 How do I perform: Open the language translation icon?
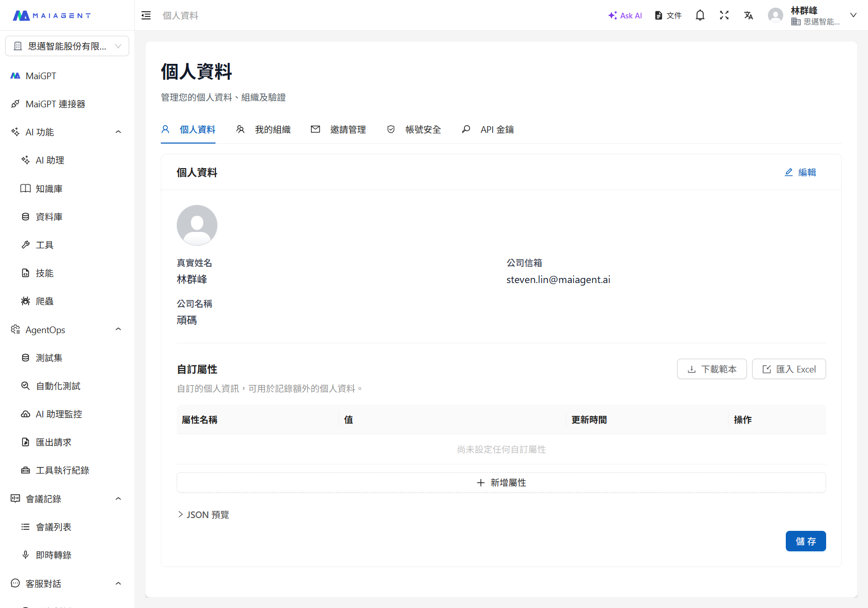[x=749, y=15]
